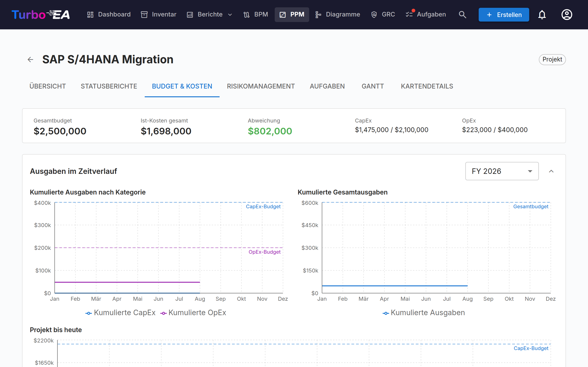Toggle Kumulierte OpEx legend series
Viewport: 588px width, 367px height.
[193, 313]
